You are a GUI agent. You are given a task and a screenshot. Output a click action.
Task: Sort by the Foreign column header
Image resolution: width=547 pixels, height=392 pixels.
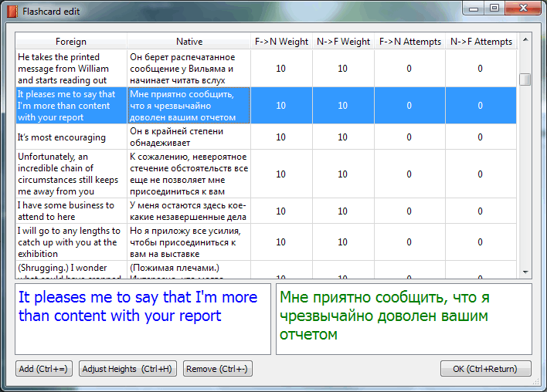pos(71,42)
